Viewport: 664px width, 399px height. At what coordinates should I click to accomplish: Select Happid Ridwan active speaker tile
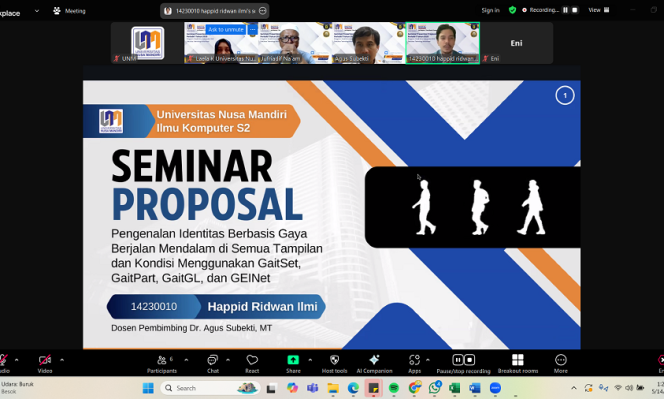pyautogui.click(x=443, y=43)
